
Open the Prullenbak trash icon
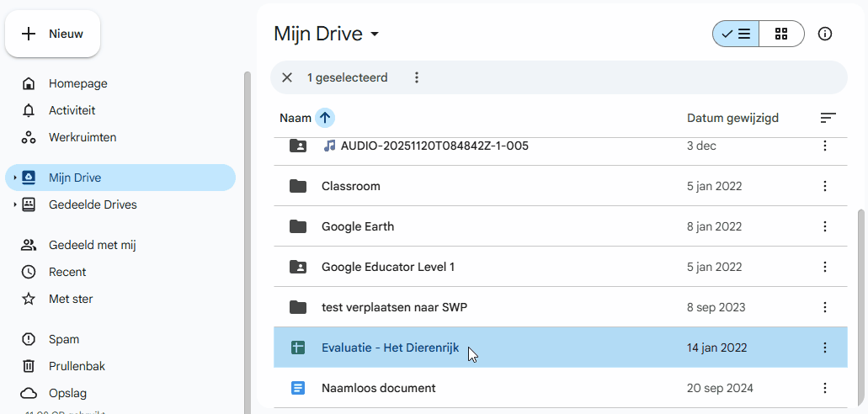coord(29,366)
